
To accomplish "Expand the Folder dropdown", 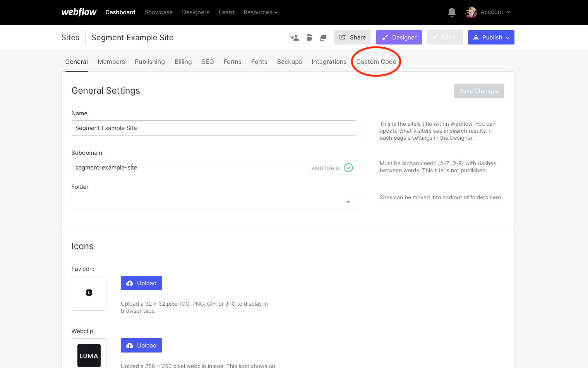I will click(x=214, y=202).
